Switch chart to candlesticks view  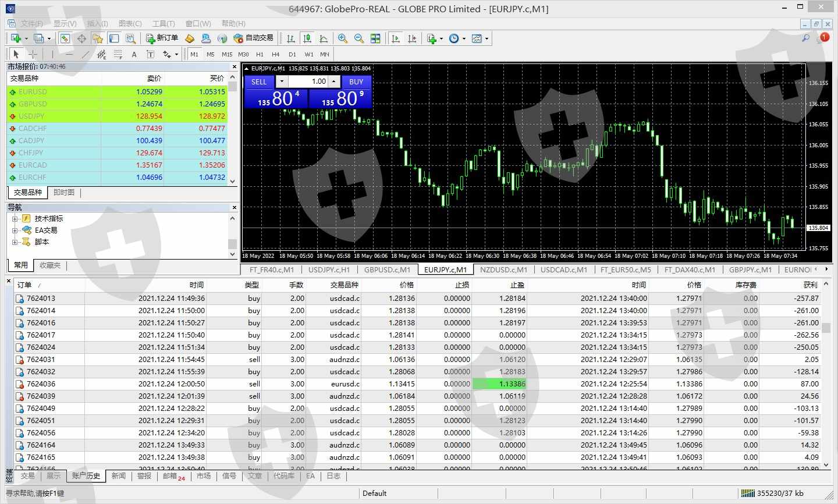click(x=307, y=38)
